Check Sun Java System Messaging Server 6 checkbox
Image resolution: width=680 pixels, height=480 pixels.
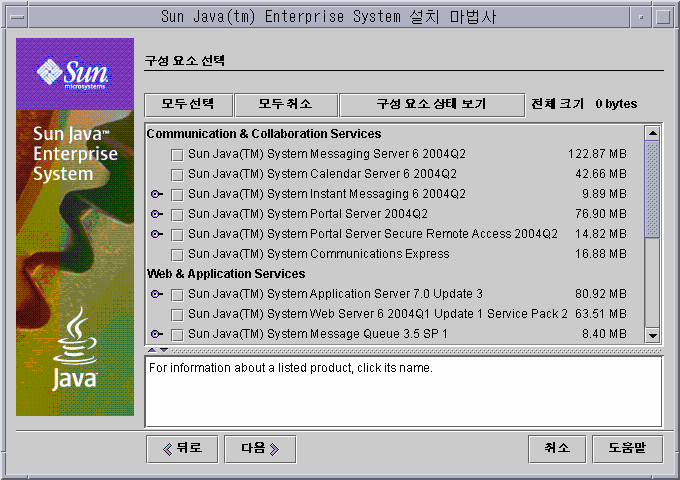click(x=177, y=155)
